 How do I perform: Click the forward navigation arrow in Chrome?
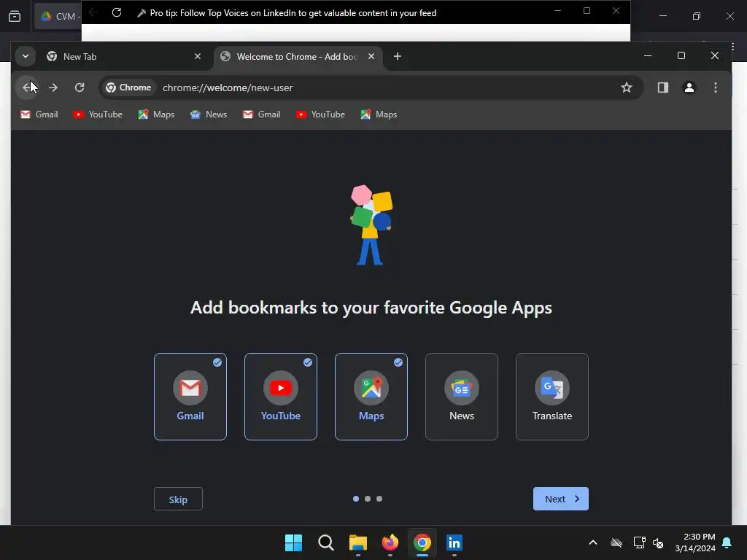[x=53, y=87]
